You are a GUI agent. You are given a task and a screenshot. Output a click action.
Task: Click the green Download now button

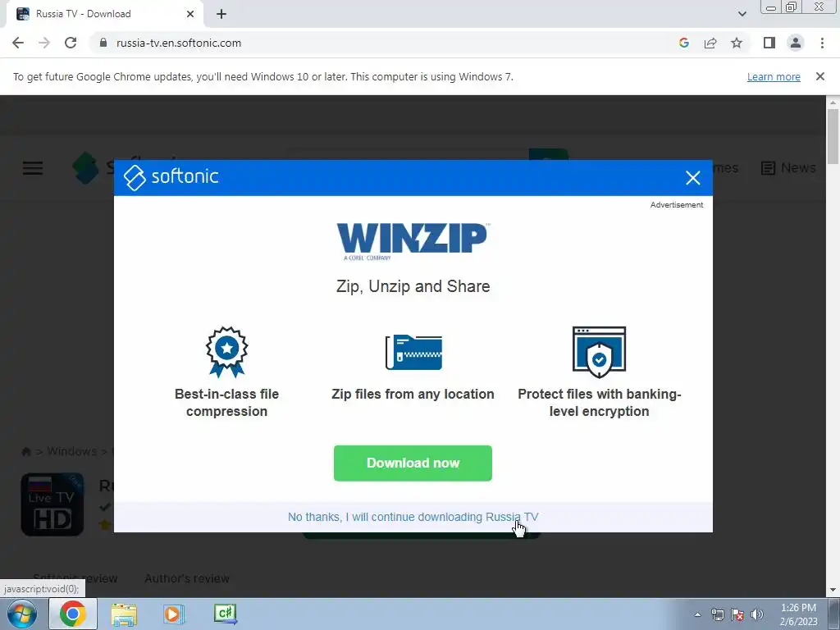click(413, 463)
